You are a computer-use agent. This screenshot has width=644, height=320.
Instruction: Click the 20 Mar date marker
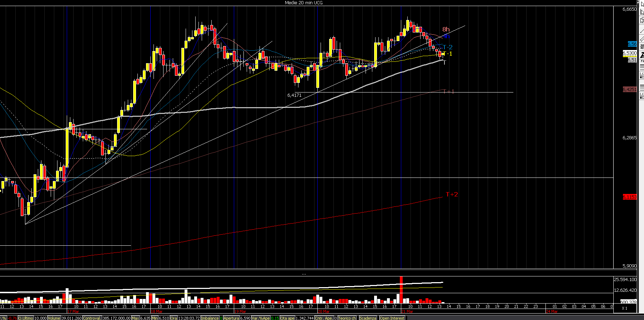[x=324, y=311]
